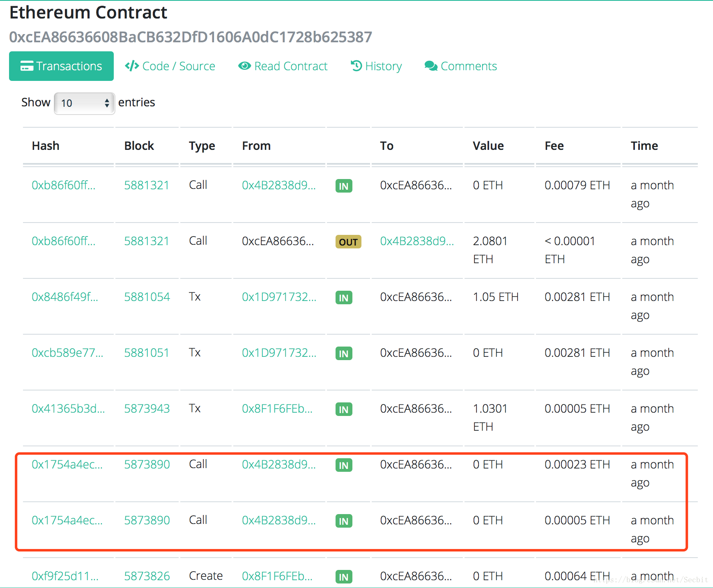Image resolution: width=713 pixels, height=588 pixels.
Task: Click 0xcEA86636... sender in OUT row
Action: [278, 241]
